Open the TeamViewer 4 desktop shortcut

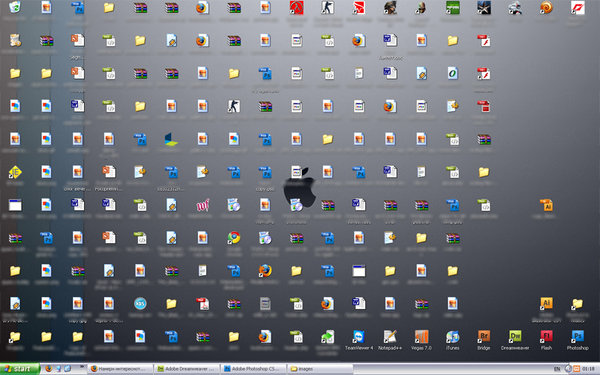click(359, 340)
